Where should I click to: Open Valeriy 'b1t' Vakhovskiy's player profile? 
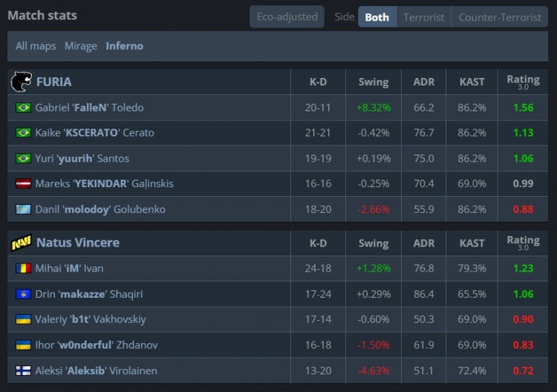(91, 319)
